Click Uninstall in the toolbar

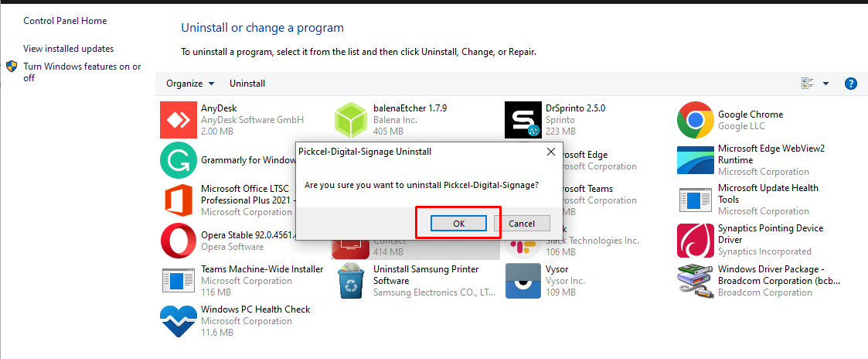pos(247,84)
